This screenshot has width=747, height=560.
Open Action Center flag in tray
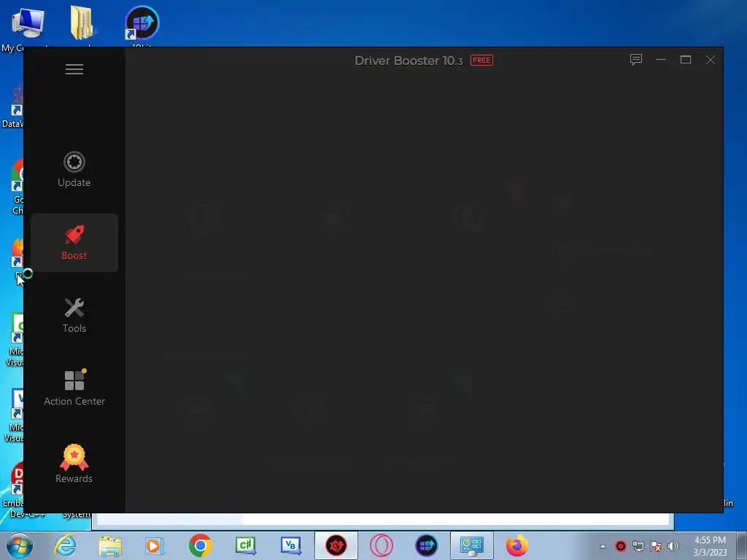pyautogui.click(x=656, y=546)
